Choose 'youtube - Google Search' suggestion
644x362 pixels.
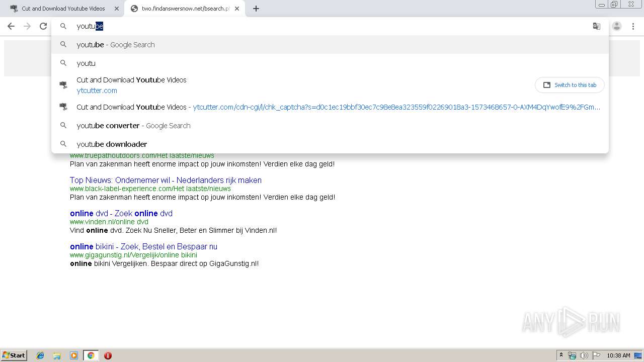coord(330,45)
